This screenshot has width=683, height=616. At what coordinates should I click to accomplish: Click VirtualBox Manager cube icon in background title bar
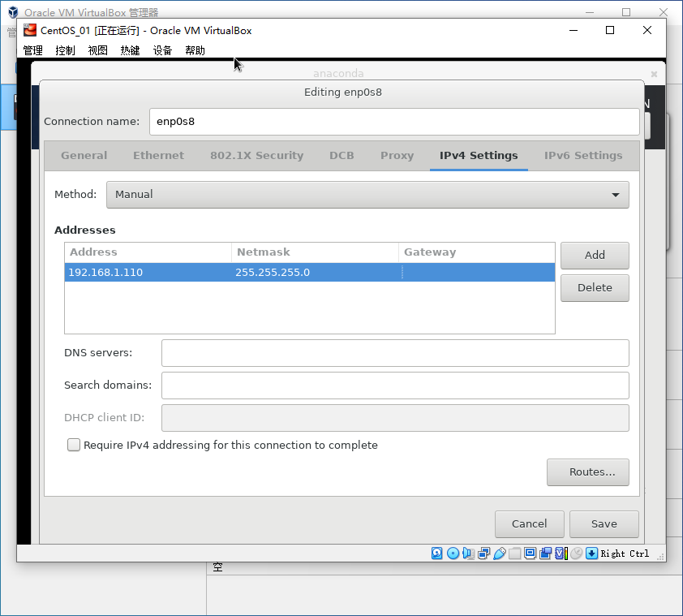coord(13,12)
